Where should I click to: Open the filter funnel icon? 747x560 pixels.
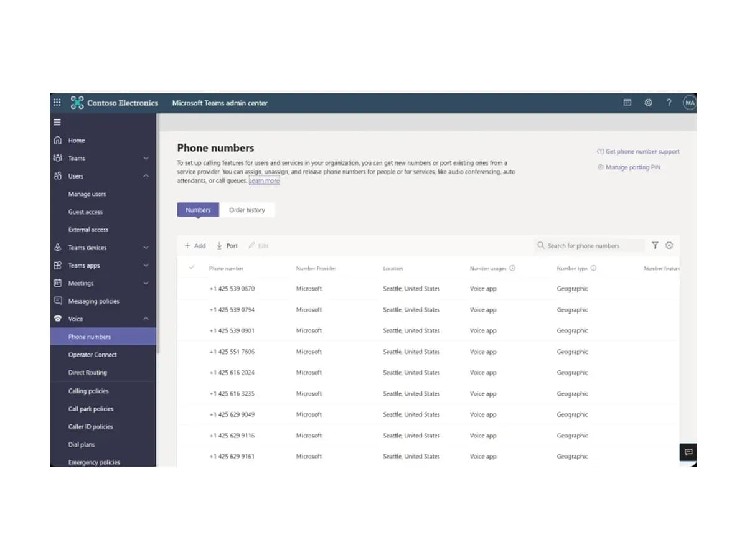(x=655, y=246)
